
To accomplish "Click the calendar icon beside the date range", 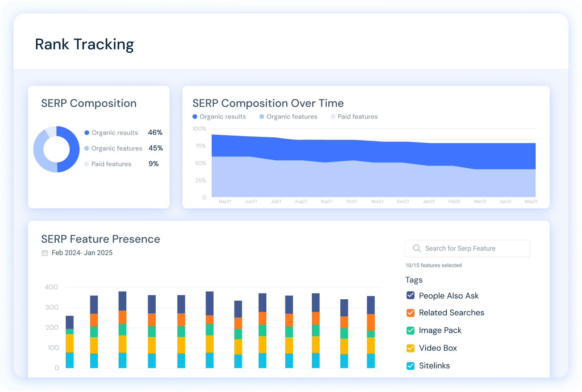I will 44,253.
